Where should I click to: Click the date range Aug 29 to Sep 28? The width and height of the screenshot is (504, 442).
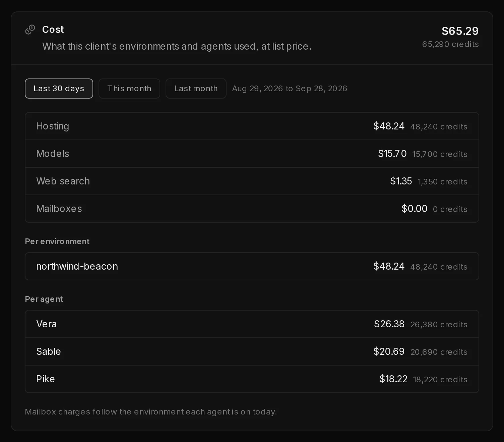tap(290, 89)
